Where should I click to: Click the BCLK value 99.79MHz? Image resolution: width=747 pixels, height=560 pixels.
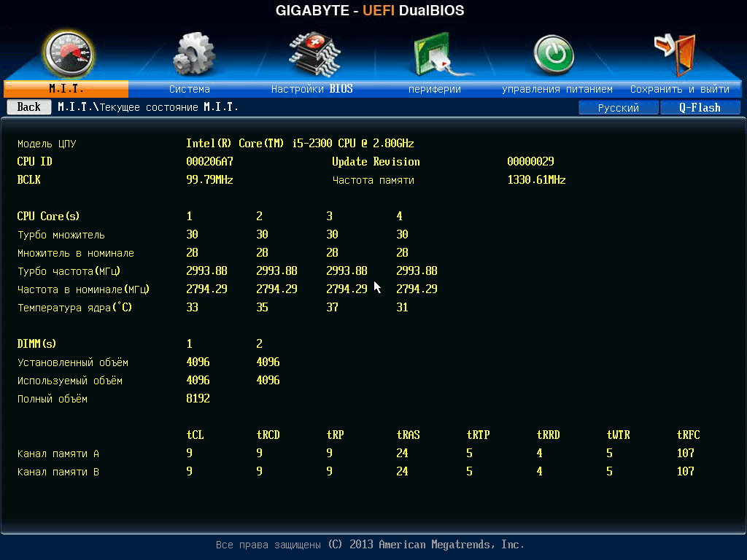(209, 179)
